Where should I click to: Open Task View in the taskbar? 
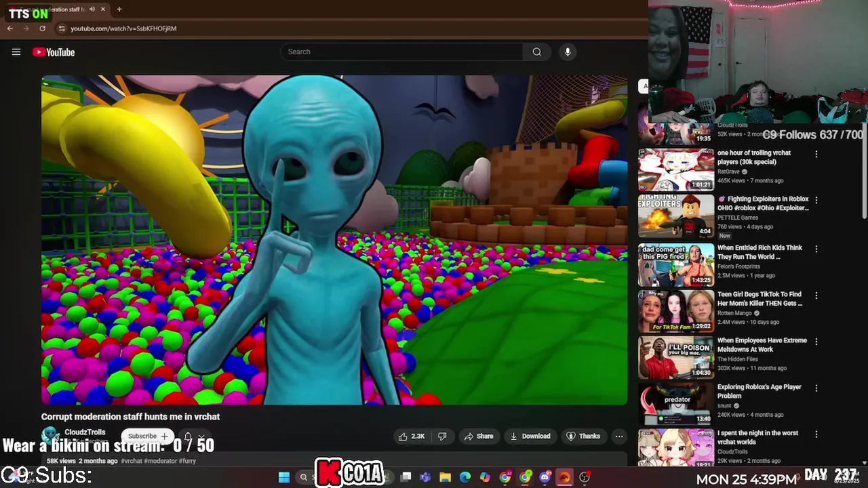click(x=406, y=477)
